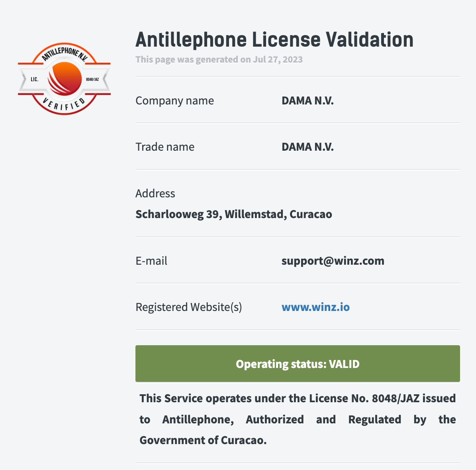Click the DAMA N.V. trade name value

point(308,147)
